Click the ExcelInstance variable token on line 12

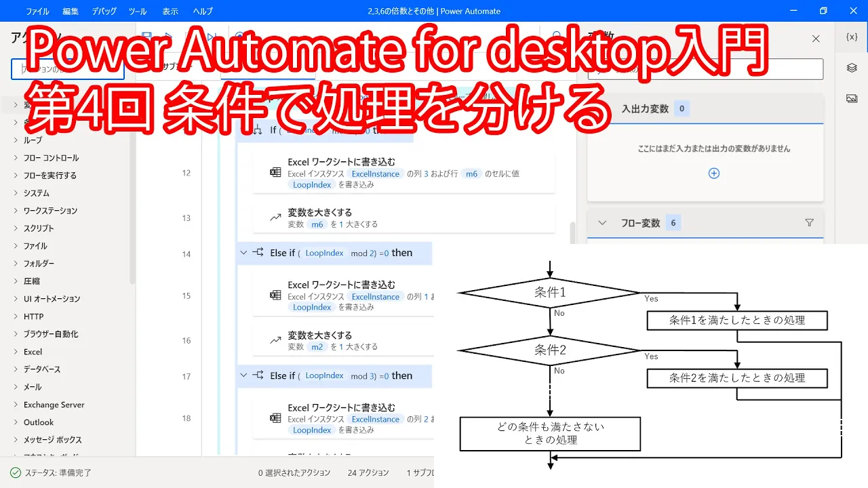point(376,174)
